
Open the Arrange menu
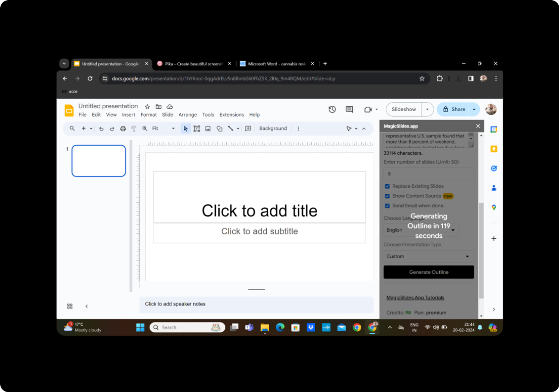[x=188, y=115]
